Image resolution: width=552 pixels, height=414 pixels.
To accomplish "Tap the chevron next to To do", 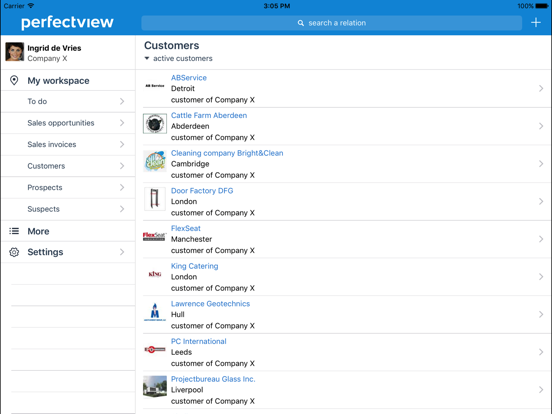I will pyautogui.click(x=122, y=101).
